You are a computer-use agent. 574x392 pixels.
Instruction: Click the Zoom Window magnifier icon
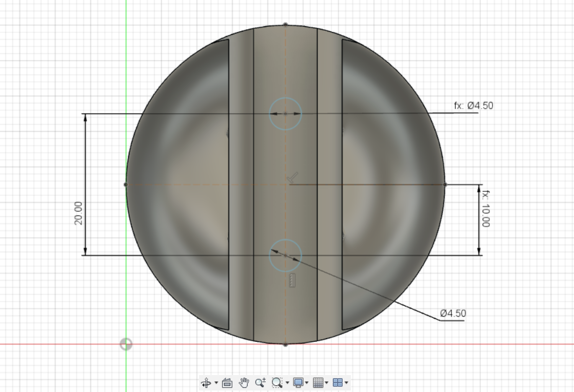tap(277, 383)
